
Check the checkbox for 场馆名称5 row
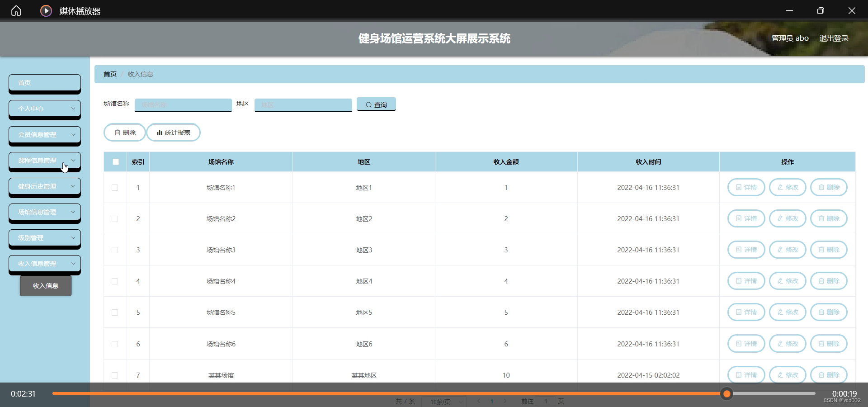(115, 312)
